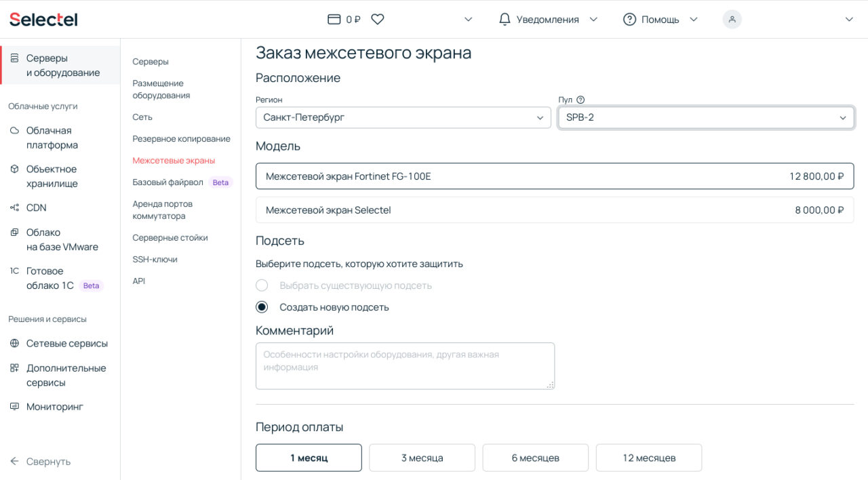This screenshot has height=480, width=868.
Task: Click the Комментарий text area
Action: pyautogui.click(x=405, y=366)
